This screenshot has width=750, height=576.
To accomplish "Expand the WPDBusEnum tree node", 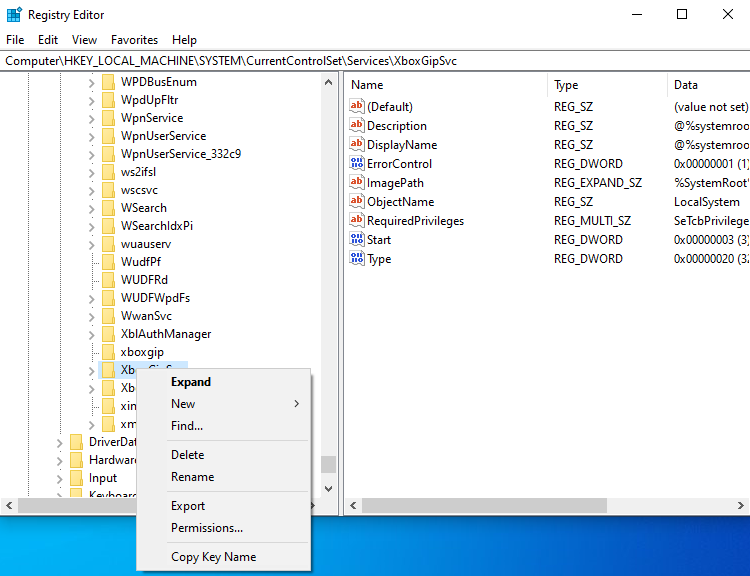I will coord(91,83).
